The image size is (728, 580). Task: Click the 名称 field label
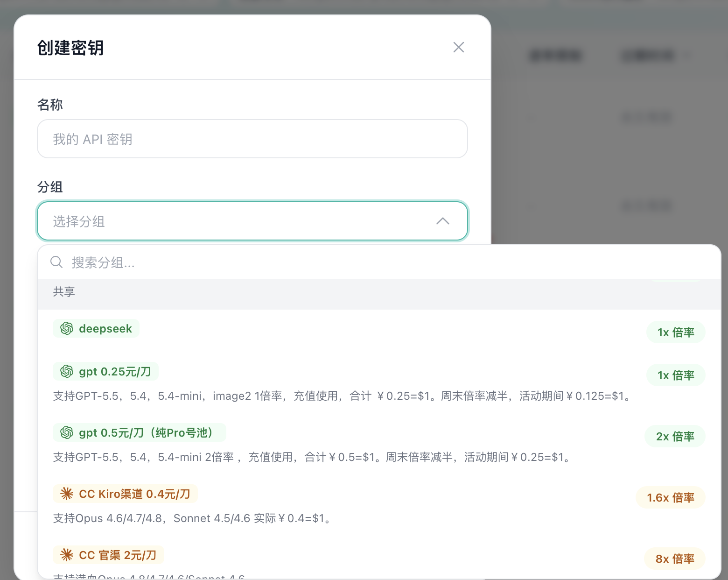coord(50,105)
